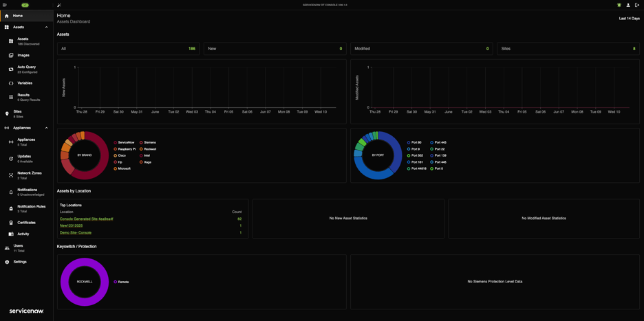Collapse the Assets sidebar group

46,27
